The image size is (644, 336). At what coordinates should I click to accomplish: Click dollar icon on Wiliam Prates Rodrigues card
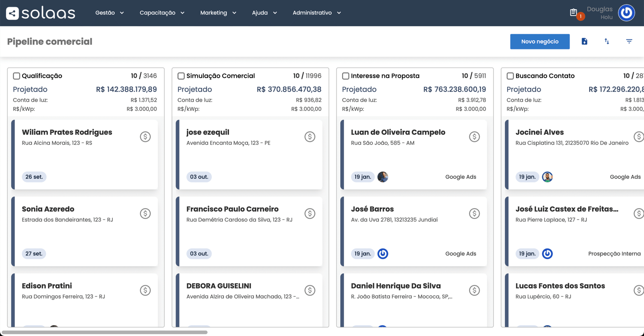[x=145, y=137]
